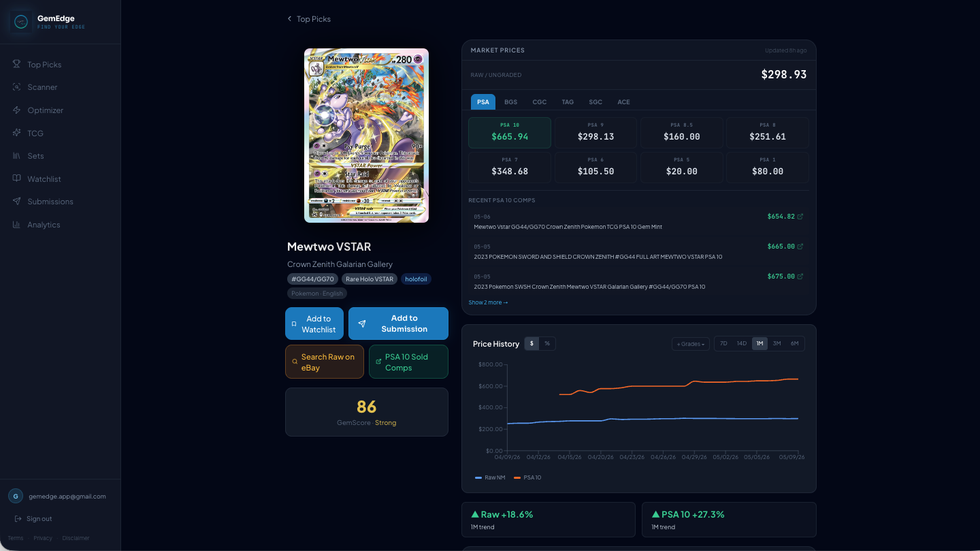This screenshot has height=551, width=980.
Task: Click the Add to Submission button
Action: (398, 324)
